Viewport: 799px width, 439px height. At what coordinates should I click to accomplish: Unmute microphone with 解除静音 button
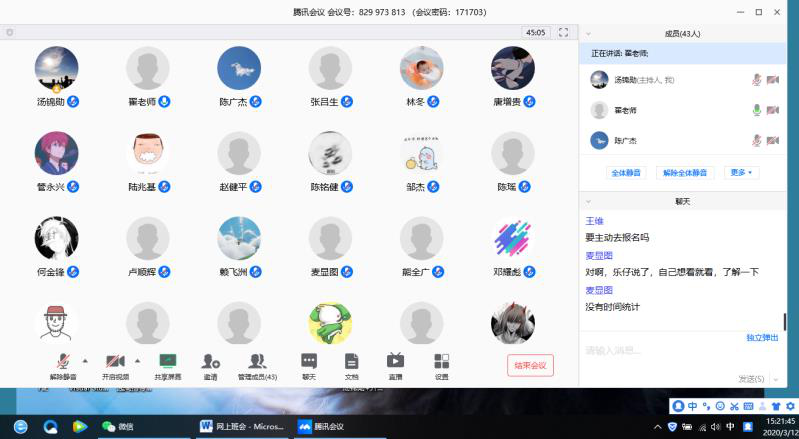[63, 362]
